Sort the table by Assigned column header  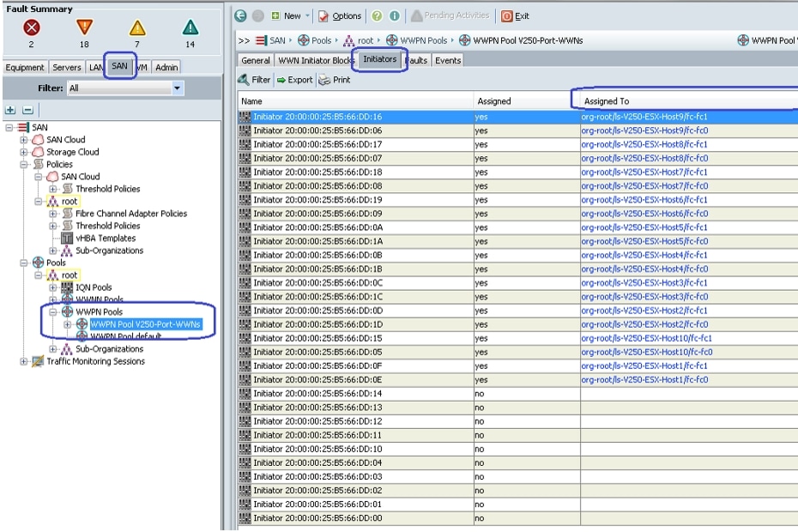494,101
